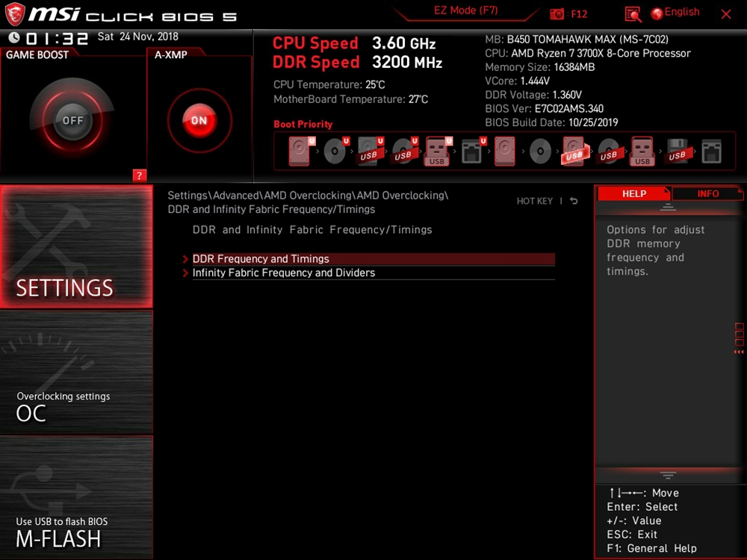Select the UEFI USB hard disk boot icon

(x=370, y=151)
